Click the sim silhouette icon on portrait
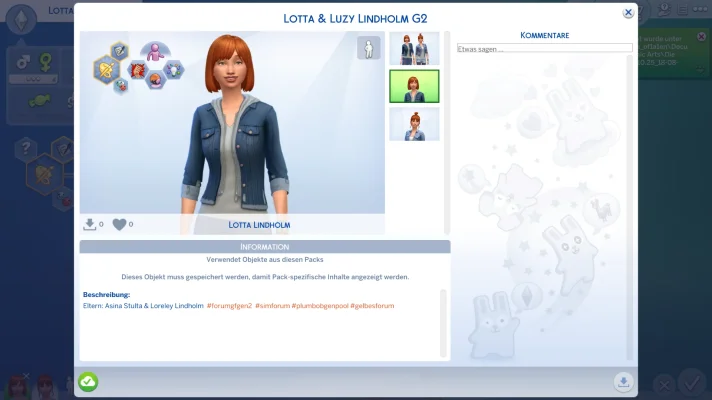 coord(368,48)
